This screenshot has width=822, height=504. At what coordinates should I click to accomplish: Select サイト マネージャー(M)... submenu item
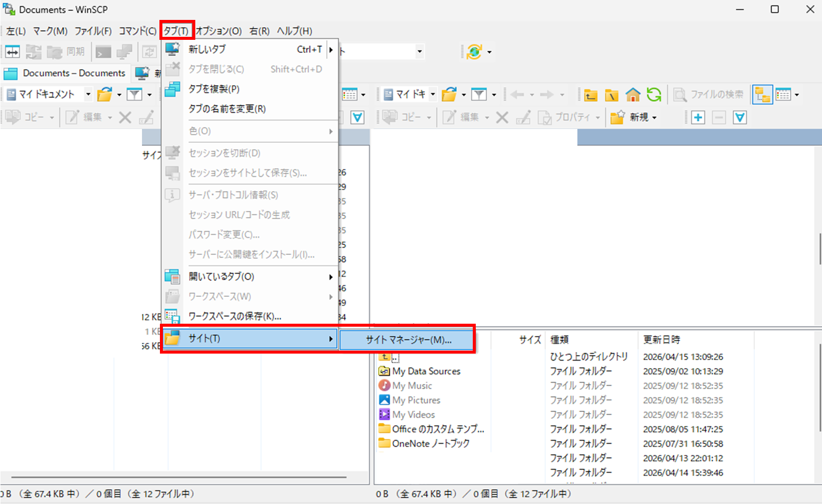(x=408, y=340)
